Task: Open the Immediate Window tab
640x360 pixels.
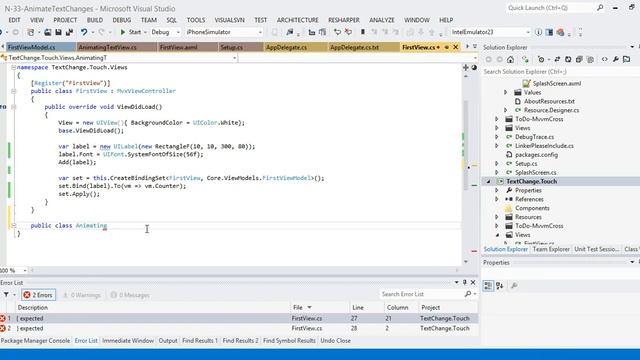Action: coord(128,340)
